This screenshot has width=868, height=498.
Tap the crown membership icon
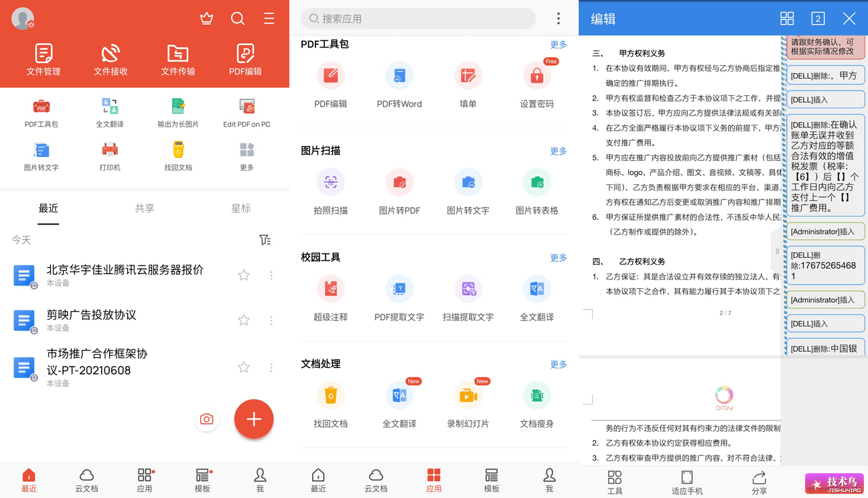(x=206, y=19)
